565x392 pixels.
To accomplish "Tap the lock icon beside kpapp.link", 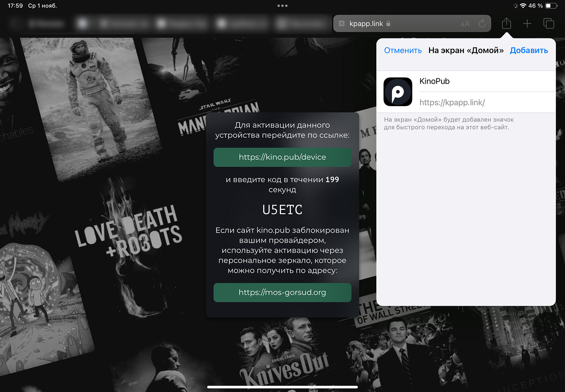I will (388, 23).
